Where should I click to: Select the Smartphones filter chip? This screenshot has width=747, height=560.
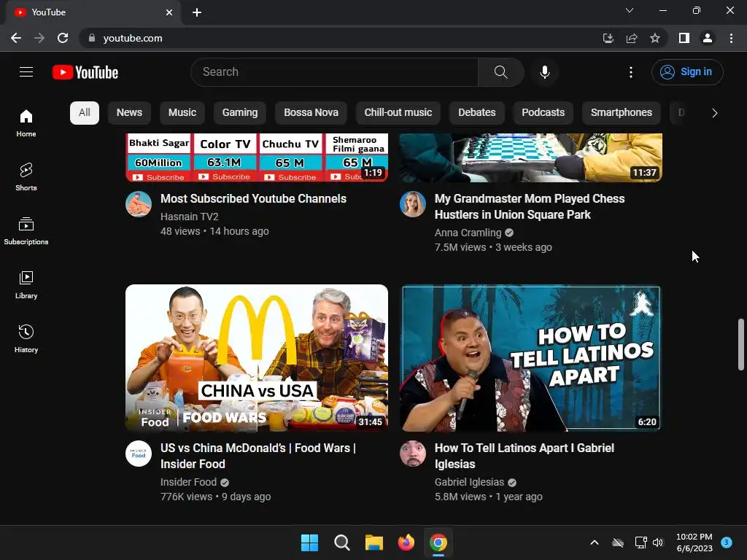click(622, 113)
